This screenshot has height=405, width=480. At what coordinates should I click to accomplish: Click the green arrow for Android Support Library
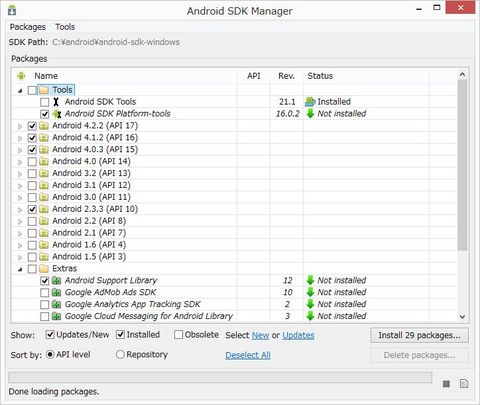pos(310,280)
